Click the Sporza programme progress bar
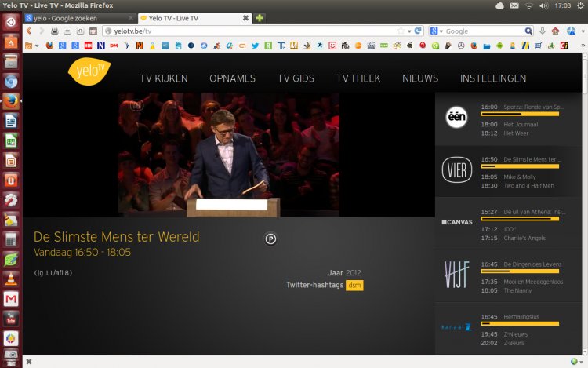The image size is (588, 368). click(519, 115)
